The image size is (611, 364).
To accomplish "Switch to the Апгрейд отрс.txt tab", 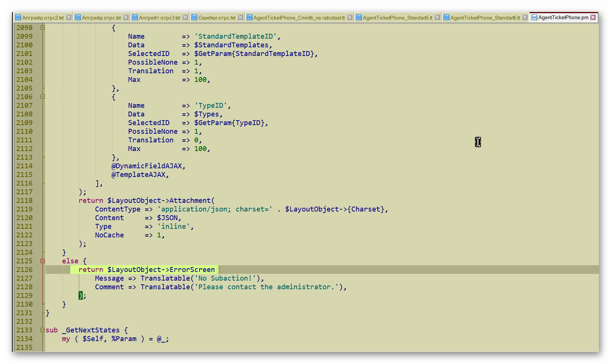I will point(101,18).
